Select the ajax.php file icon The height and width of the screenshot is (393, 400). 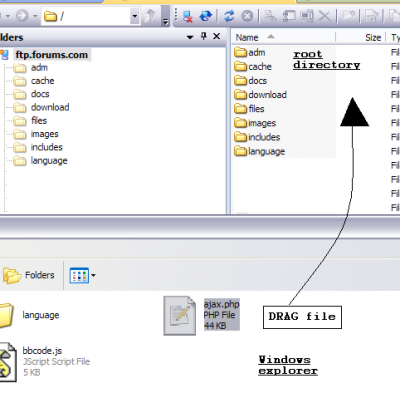[x=179, y=315]
